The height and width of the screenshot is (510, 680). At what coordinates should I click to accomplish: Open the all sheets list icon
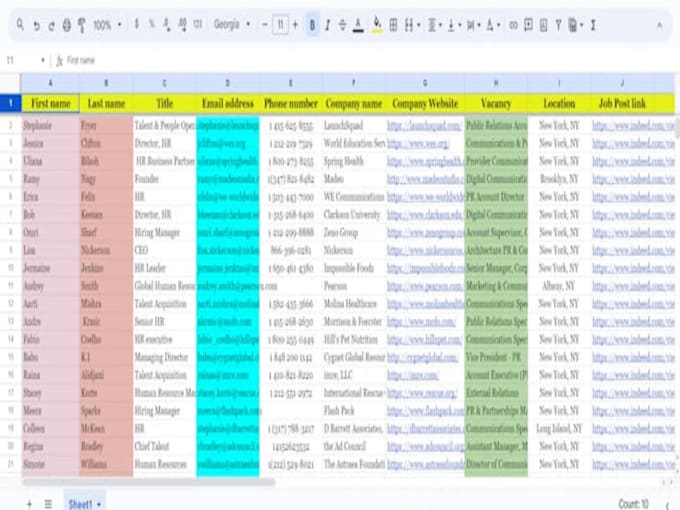(x=48, y=504)
